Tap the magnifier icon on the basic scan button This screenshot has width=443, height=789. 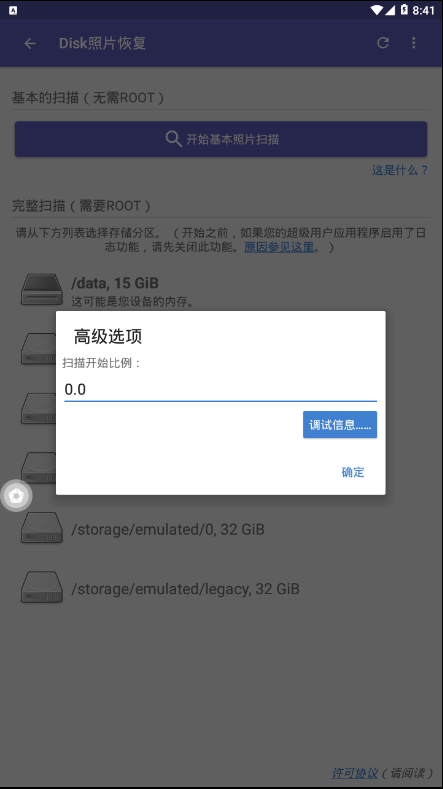tap(174, 139)
